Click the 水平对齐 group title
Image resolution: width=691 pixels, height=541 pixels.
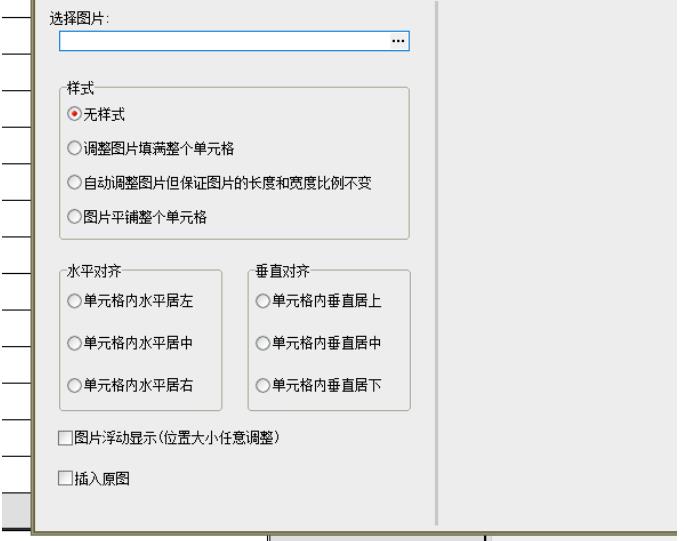94,271
